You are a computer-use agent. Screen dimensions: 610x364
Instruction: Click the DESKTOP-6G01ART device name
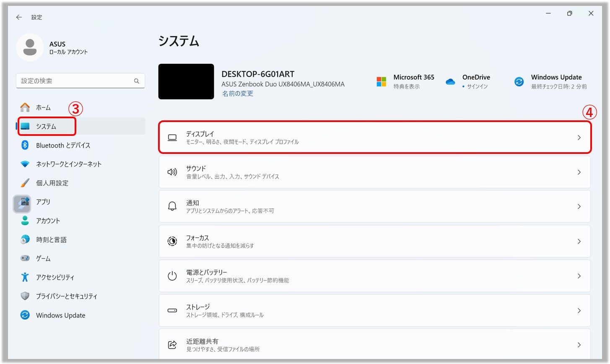click(x=258, y=74)
